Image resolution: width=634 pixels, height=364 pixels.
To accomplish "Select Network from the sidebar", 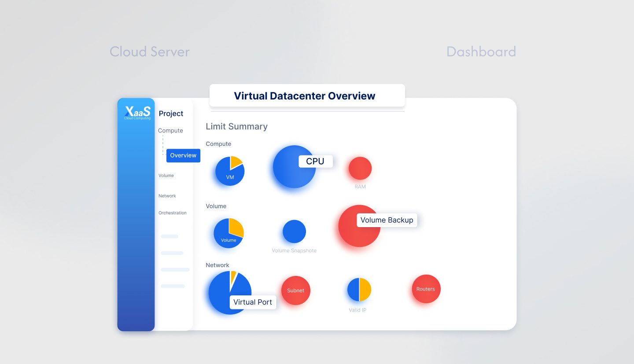I will (167, 196).
